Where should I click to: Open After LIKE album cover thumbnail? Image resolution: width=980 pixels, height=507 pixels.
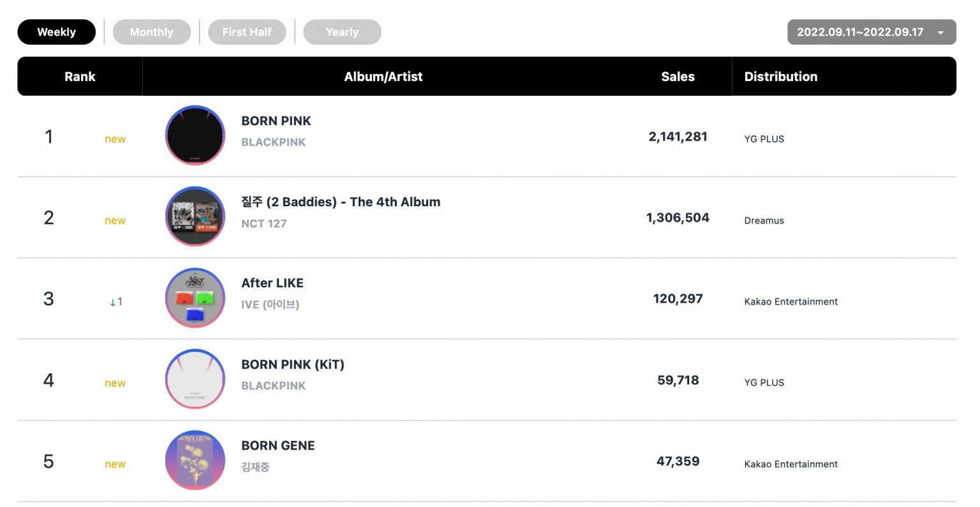(195, 298)
